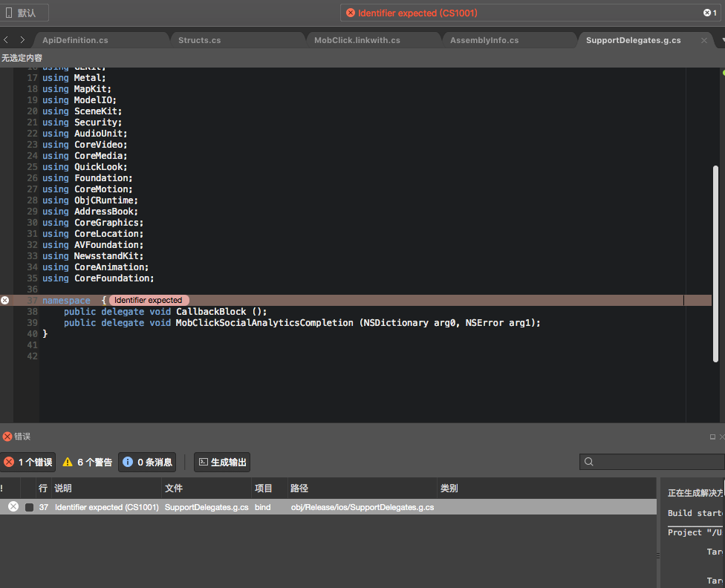Toggle the 6 个警告 warnings filter
Viewport: 725px width, 588px height.
[x=88, y=463]
